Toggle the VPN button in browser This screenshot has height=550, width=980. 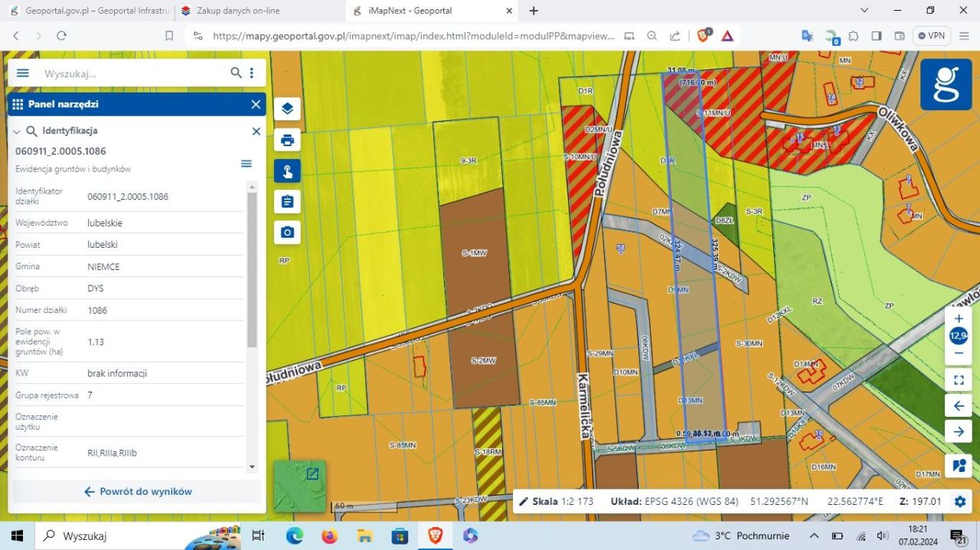[x=933, y=36]
